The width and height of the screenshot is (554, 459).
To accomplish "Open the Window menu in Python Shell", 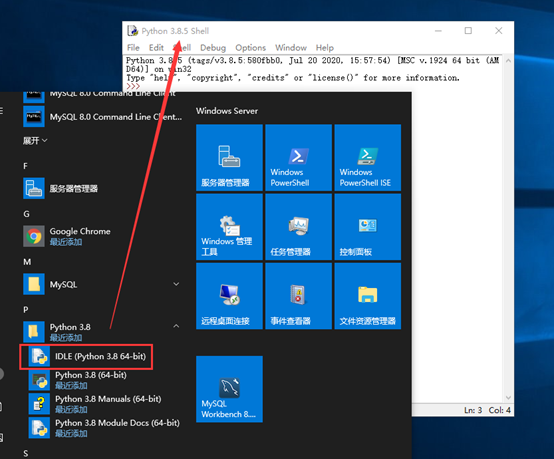I will tap(291, 48).
